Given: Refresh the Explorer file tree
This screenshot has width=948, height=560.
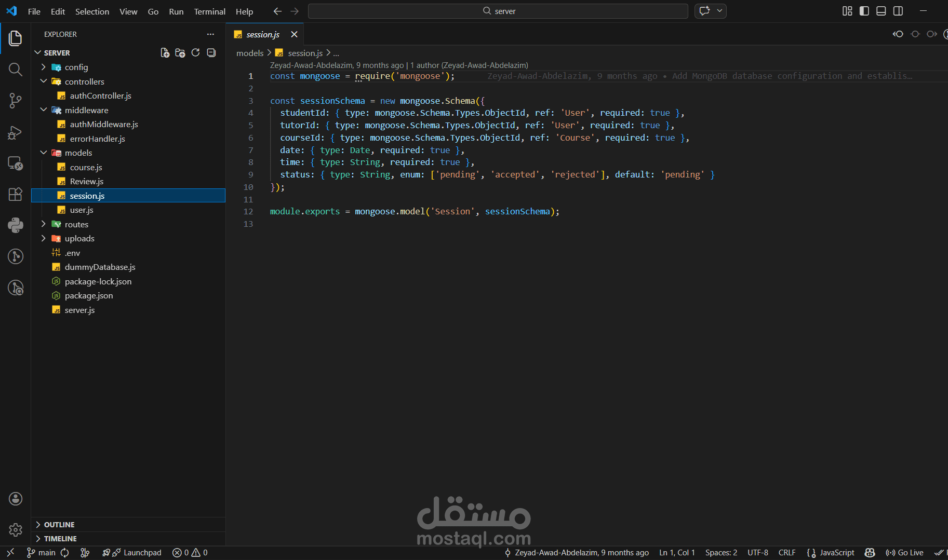Looking at the screenshot, I should pos(195,53).
